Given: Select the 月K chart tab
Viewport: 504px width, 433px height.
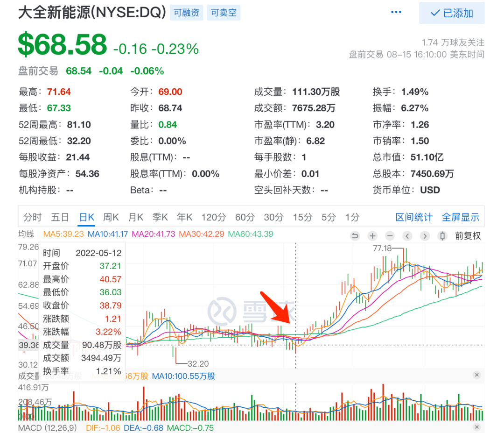Looking at the screenshot, I should (136, 217).
